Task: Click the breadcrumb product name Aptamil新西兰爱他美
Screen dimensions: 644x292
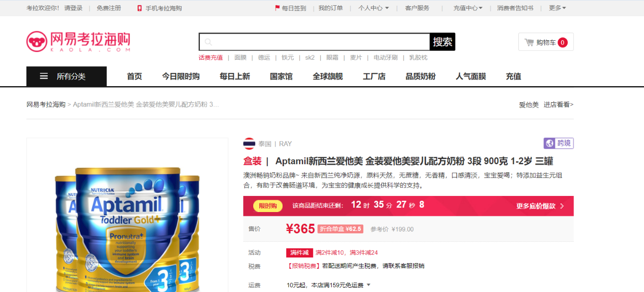Action: tap(146, 104)
